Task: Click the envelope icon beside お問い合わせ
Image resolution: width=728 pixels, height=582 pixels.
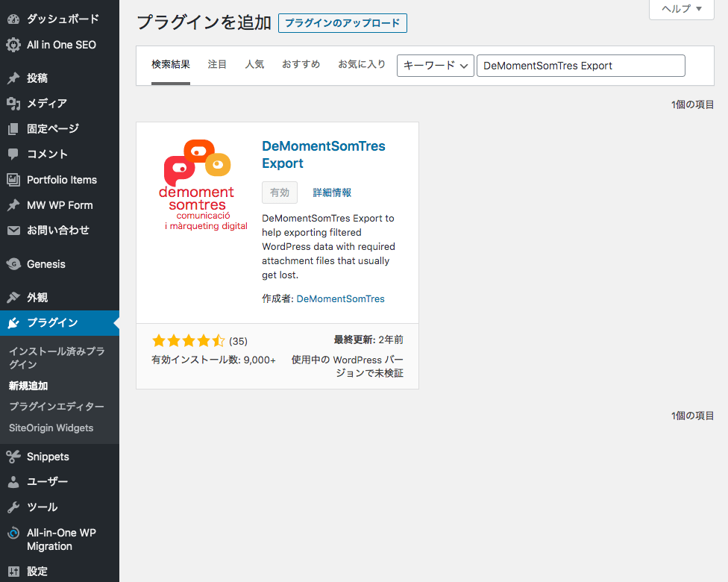Action: tap(13, 231)
